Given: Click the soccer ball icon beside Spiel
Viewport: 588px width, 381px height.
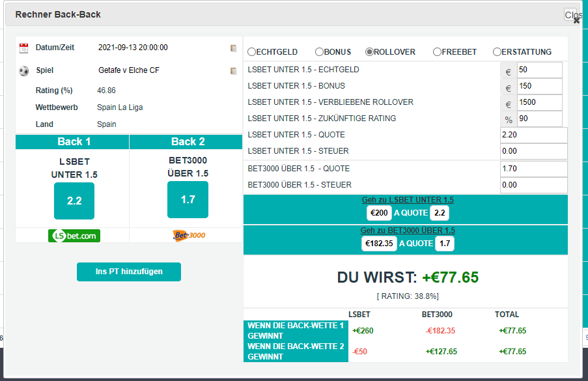Looking at the screenshot, I should coord(23,71).
